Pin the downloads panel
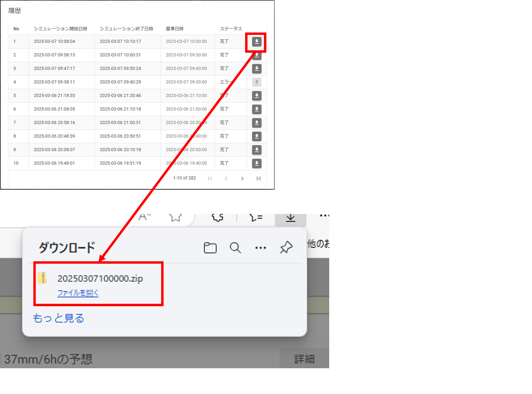The image size is (532, 394). (286, 247)
